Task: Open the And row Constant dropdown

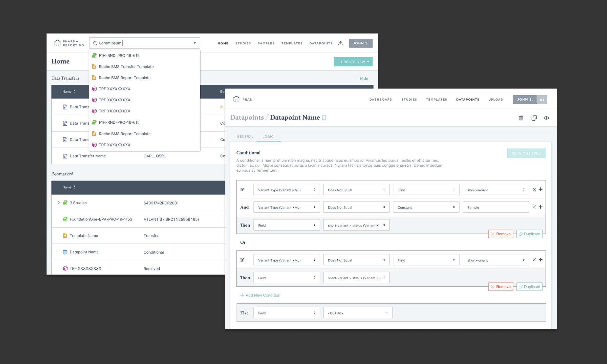Action: pos(426,207)
